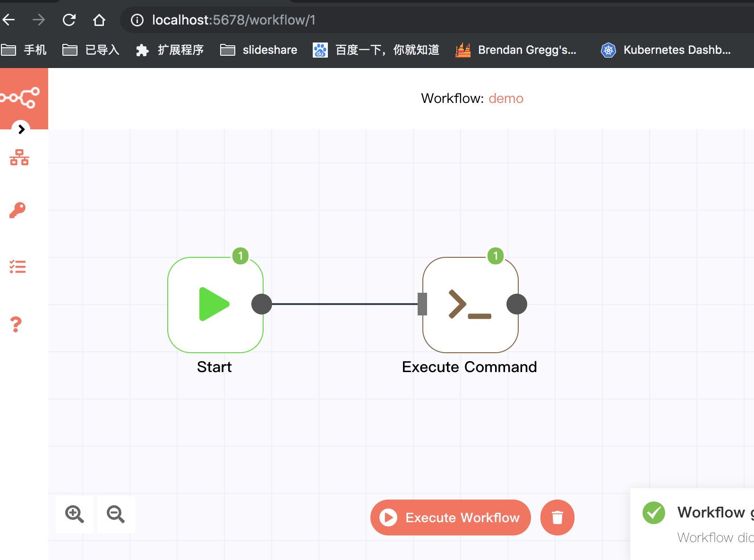Click the success checkmark in the notification
The width and height of the screenshot is (754, 560).
(x=654, y=513)
